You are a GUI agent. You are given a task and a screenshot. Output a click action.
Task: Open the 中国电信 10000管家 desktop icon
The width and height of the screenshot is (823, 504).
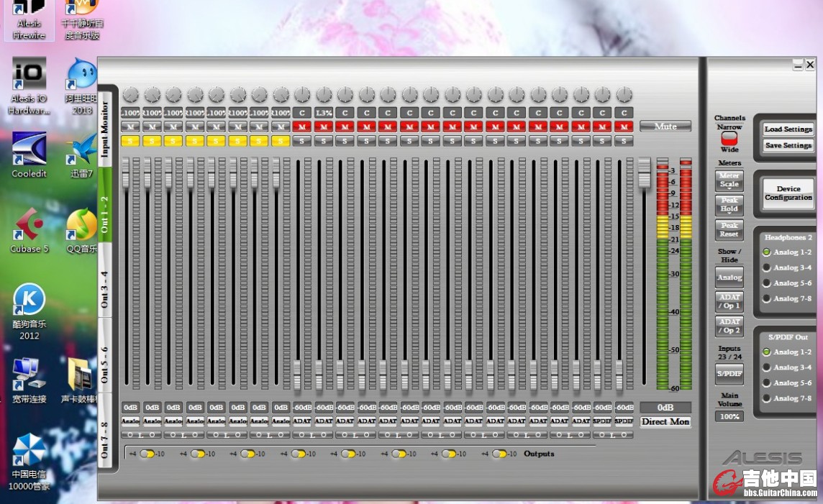(x=29, y=462)
